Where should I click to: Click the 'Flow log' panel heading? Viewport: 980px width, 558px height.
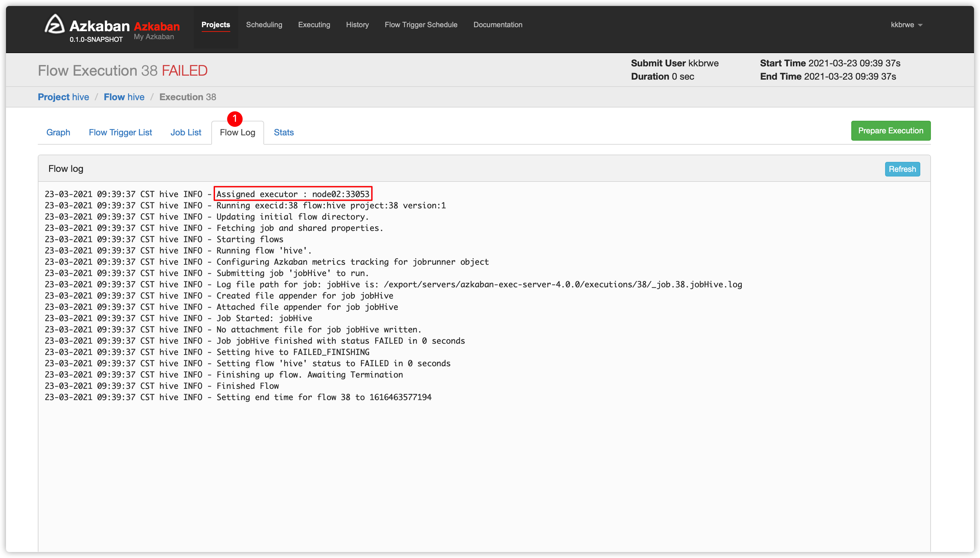66,169
